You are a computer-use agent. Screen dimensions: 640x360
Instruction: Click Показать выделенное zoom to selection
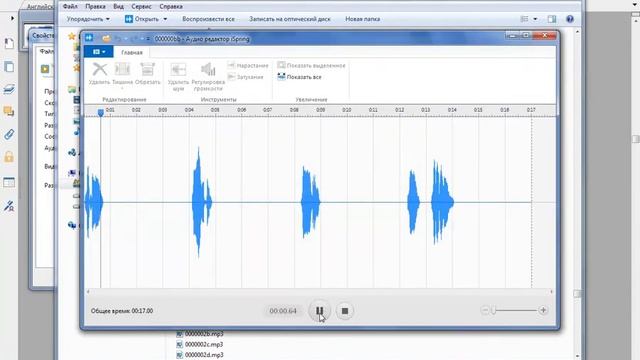[x=311, y=65]
